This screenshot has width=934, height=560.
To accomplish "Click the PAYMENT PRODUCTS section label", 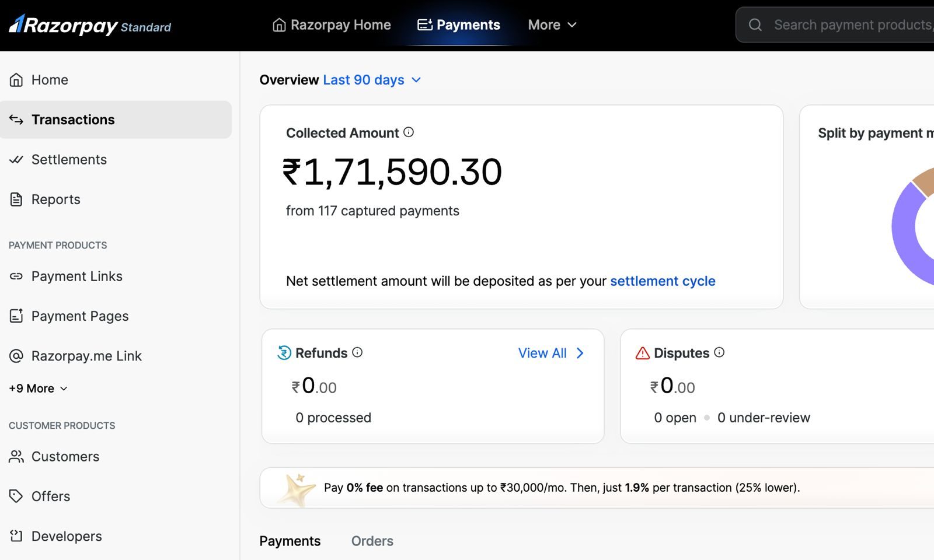I will click(x=58, y=245).
